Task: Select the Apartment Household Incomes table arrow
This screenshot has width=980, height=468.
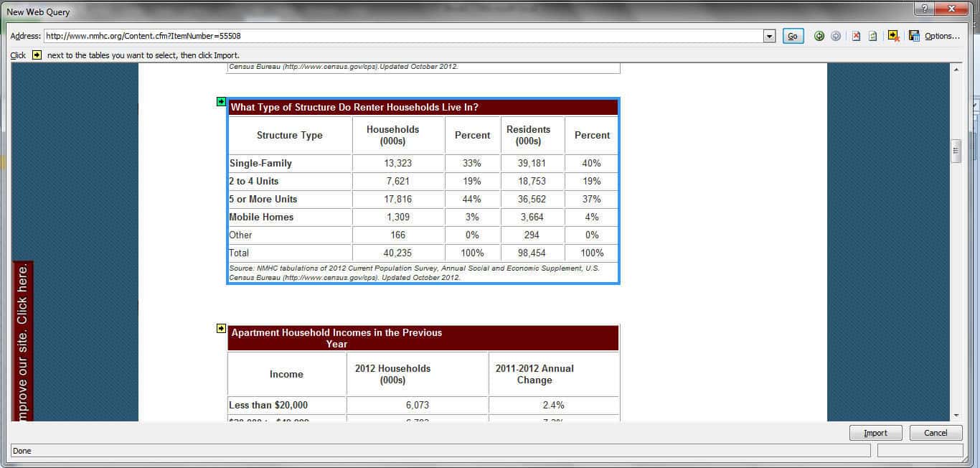Action: tap(221, 329)
